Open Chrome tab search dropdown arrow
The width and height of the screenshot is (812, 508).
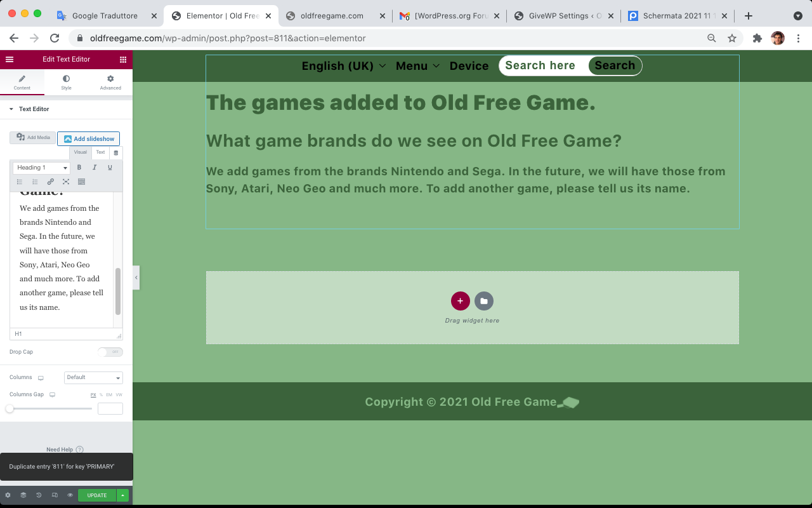[797, 16]
